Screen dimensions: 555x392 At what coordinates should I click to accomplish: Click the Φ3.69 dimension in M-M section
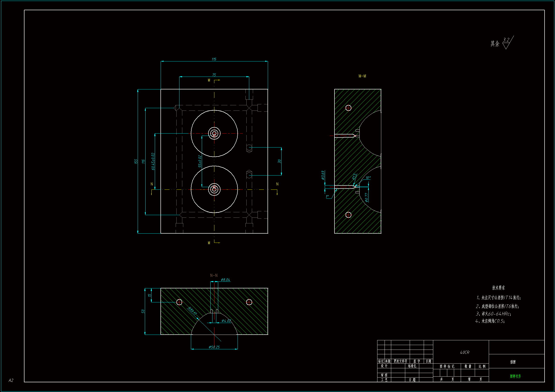click(323, 175)
